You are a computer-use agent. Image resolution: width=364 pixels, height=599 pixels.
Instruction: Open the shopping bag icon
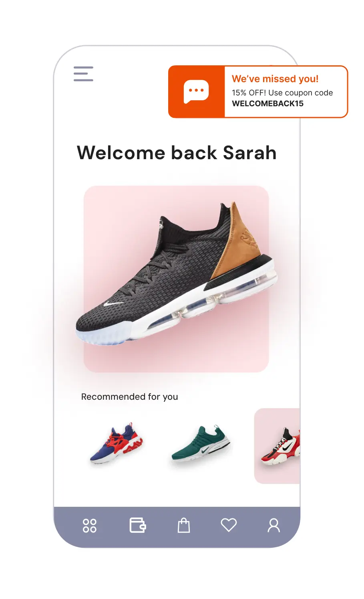click(x=184, y=525)
